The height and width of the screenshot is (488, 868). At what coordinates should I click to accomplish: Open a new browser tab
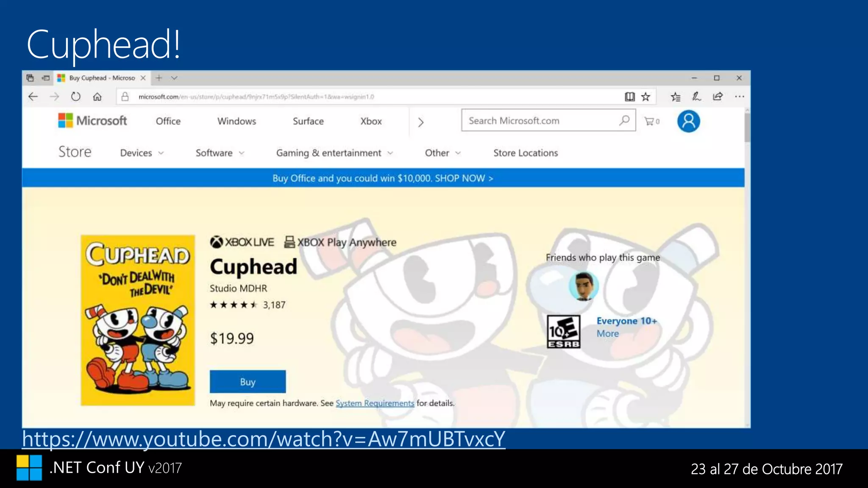coord(159,78)
